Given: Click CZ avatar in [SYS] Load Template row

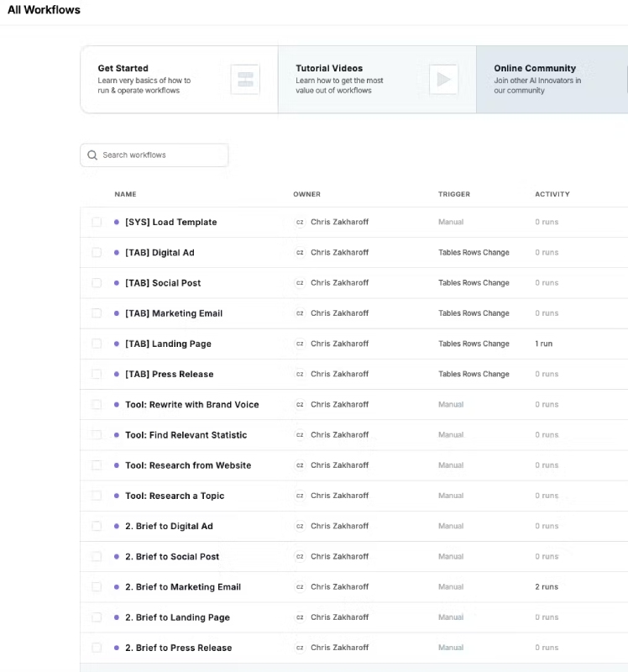Looking at the screenshot, I should (300, 222).
